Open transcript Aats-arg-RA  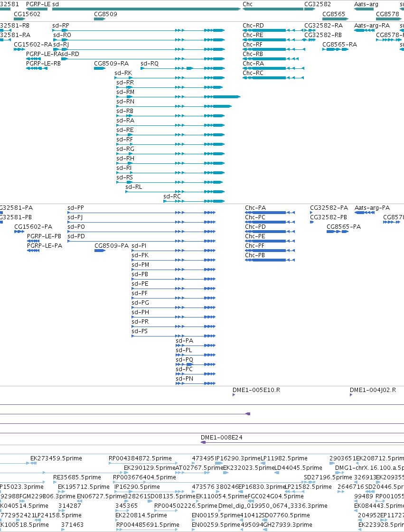click(372, 26)
